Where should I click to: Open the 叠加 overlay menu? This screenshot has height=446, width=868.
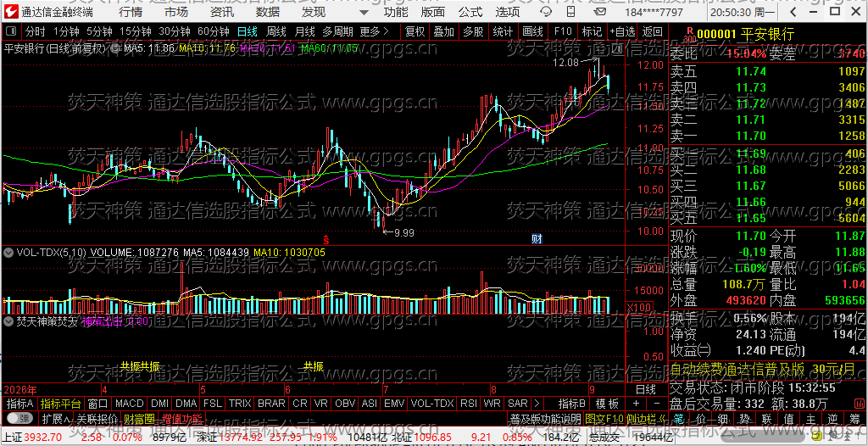point(443,31)
